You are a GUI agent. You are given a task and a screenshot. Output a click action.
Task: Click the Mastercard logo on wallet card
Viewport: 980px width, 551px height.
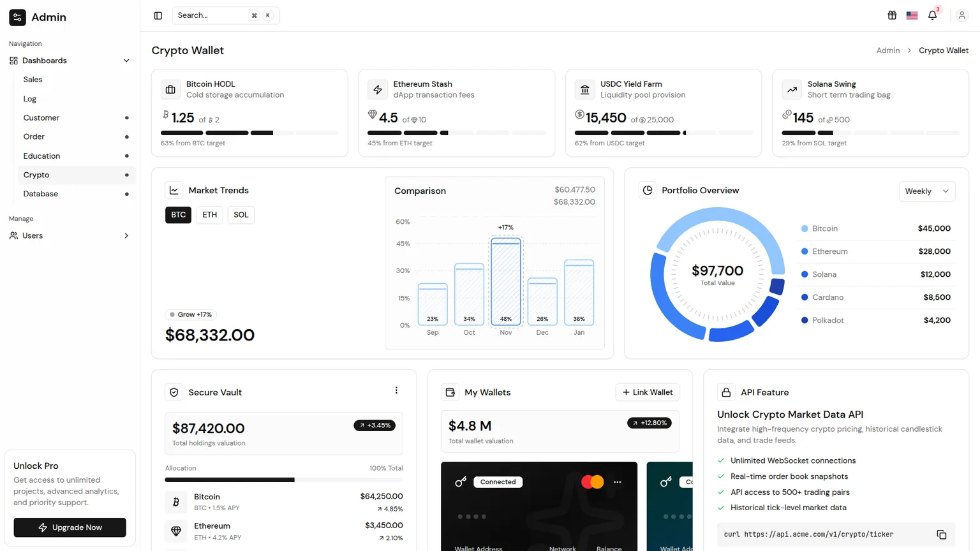point(593,482)
